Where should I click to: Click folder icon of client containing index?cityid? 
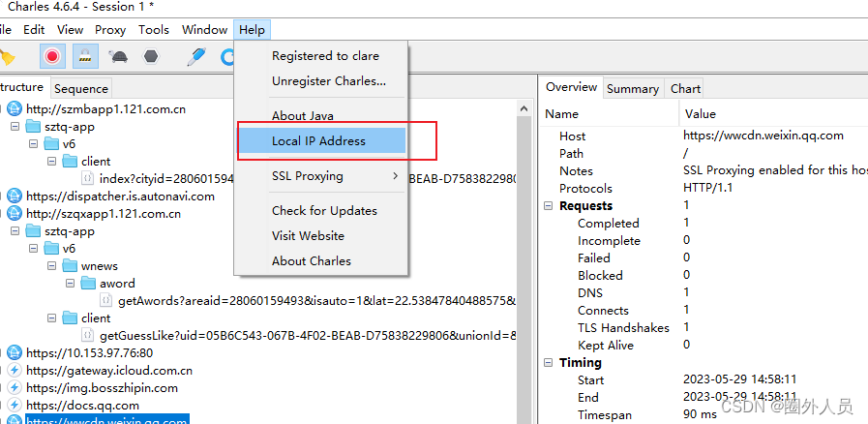click(x=70, y=162)
